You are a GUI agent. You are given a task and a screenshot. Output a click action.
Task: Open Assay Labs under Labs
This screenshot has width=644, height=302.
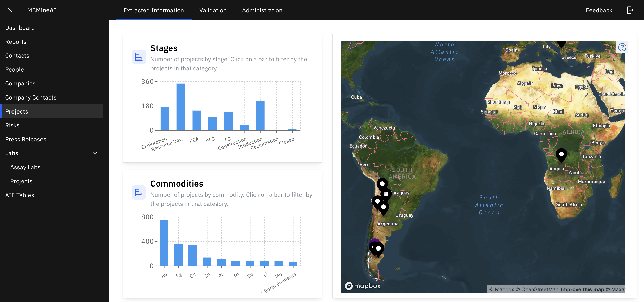coord(25,167)
